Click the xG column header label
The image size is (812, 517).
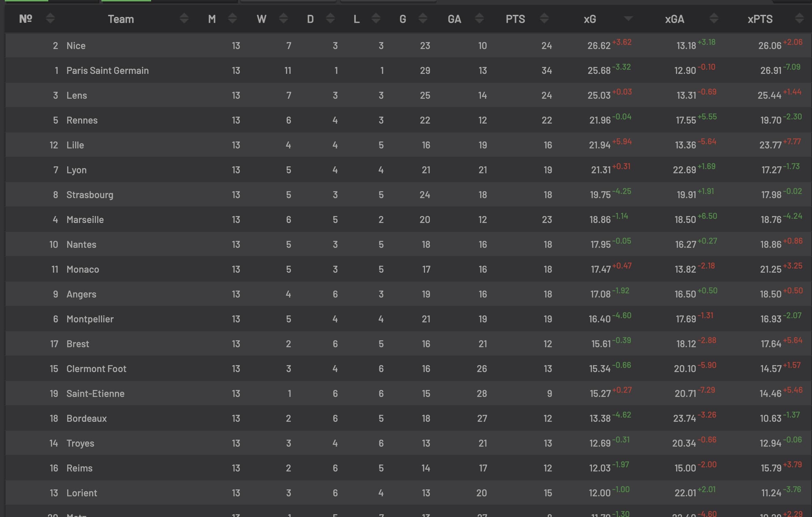[590, 19]
